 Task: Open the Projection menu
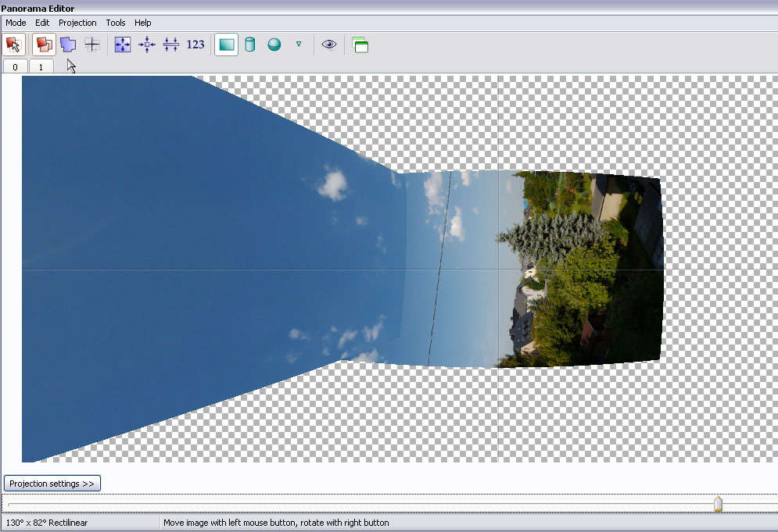tap(77, 23)
